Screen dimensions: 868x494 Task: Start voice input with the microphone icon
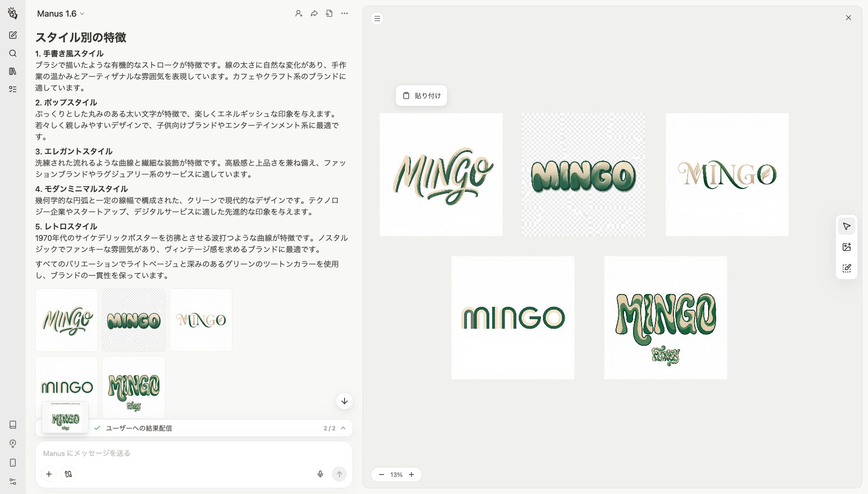(320, 474)
